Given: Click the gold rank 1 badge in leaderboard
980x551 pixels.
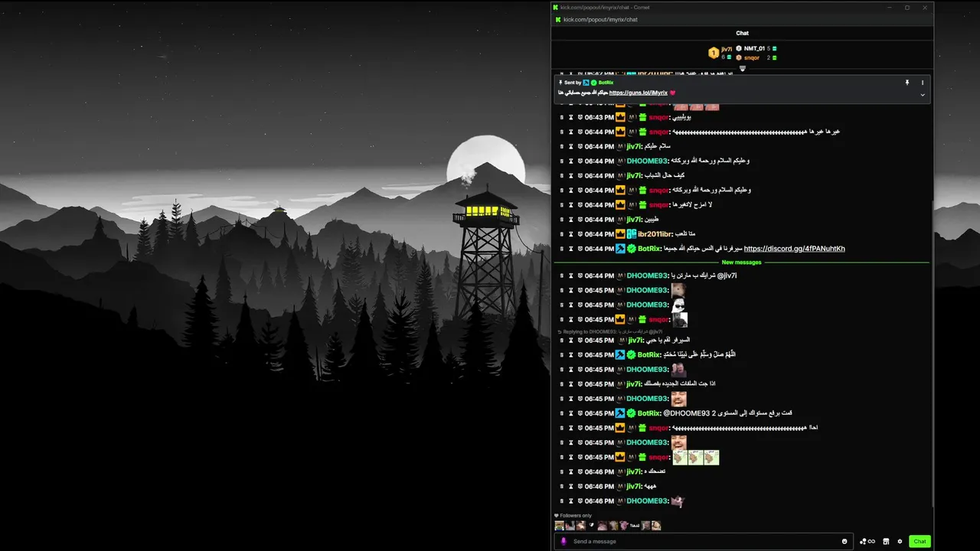Looking at the screenshot, I should (714, 53).
